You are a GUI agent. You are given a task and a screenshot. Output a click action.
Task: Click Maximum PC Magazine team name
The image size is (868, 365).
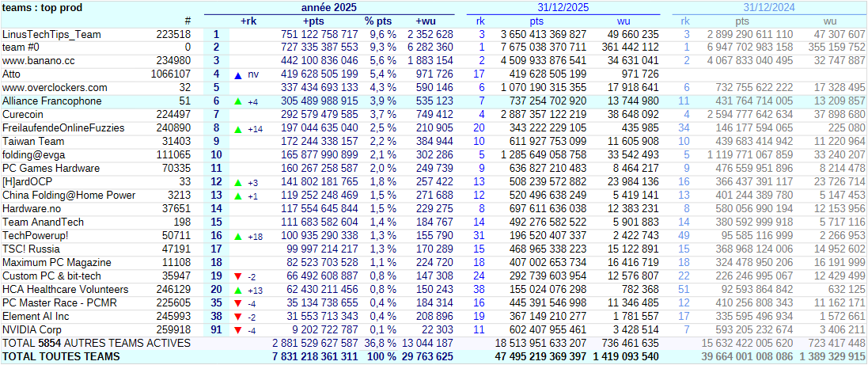(x=57, y=263)
